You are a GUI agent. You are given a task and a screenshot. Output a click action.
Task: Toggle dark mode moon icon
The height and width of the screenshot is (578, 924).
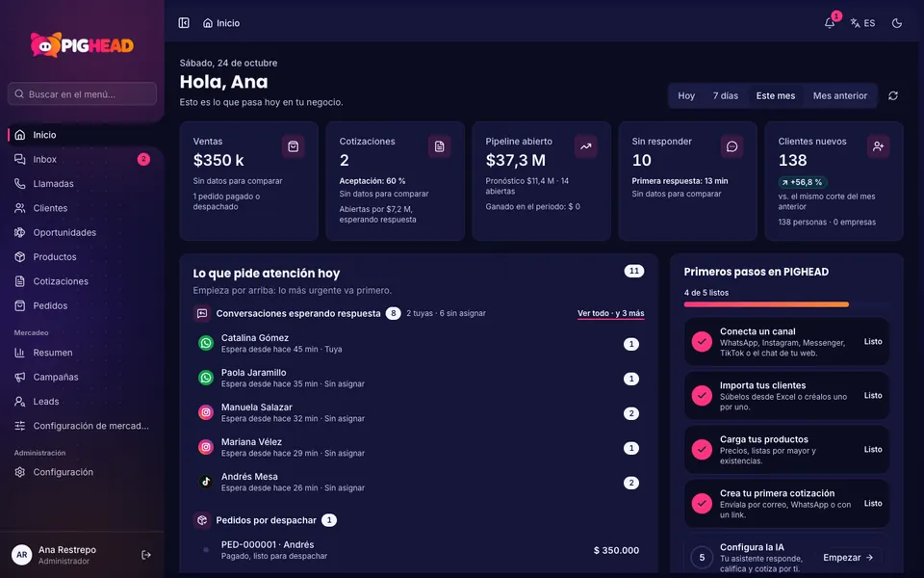897,23
